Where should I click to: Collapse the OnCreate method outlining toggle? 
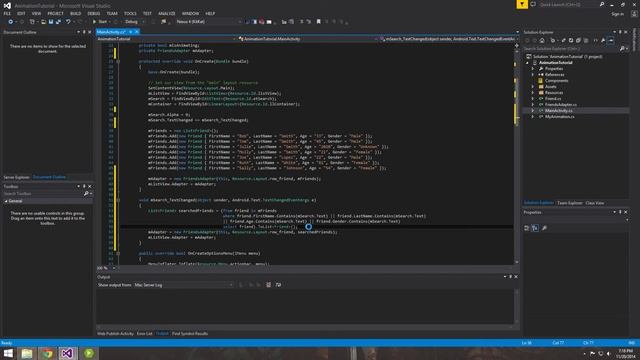coord(118,62)
